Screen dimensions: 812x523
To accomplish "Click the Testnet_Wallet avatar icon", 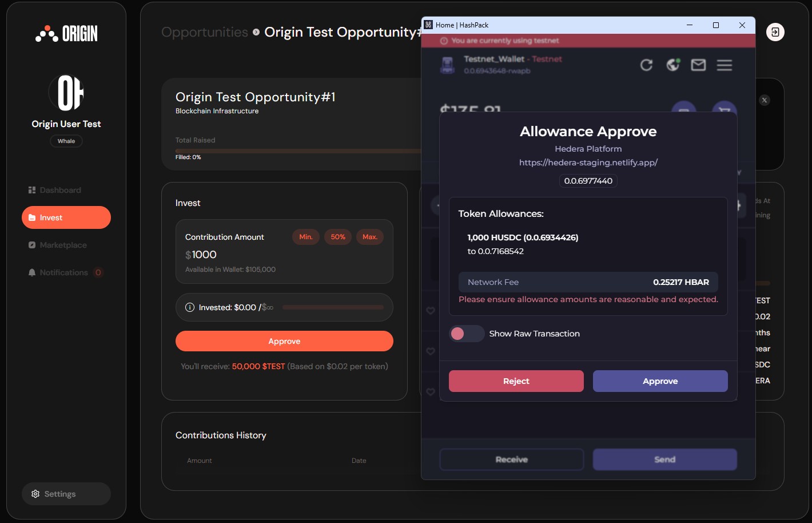I will (447, 65).
